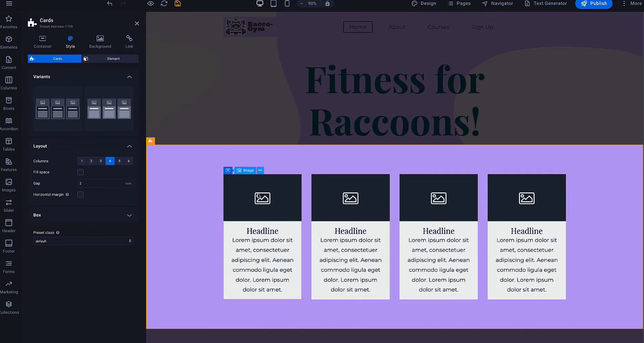Viewport: 644px width, 343px height.
Task: Switch to the Background tab
Action: pos(100,42)
